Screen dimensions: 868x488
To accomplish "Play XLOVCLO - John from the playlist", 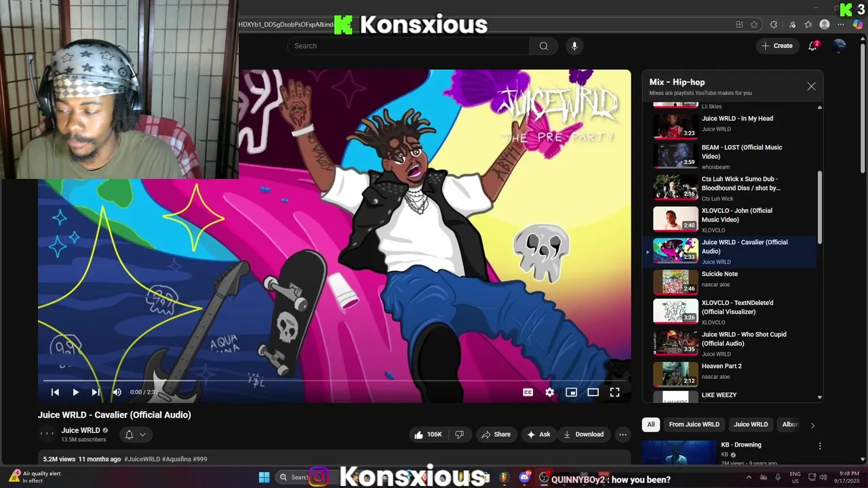I will pyautogui.click(x=731, y=219).
